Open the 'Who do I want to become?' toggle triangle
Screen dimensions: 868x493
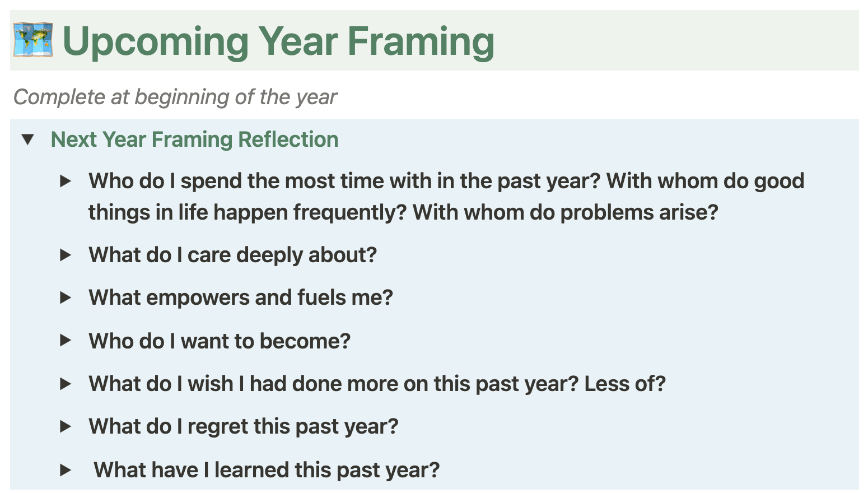[x=66, y=341]
